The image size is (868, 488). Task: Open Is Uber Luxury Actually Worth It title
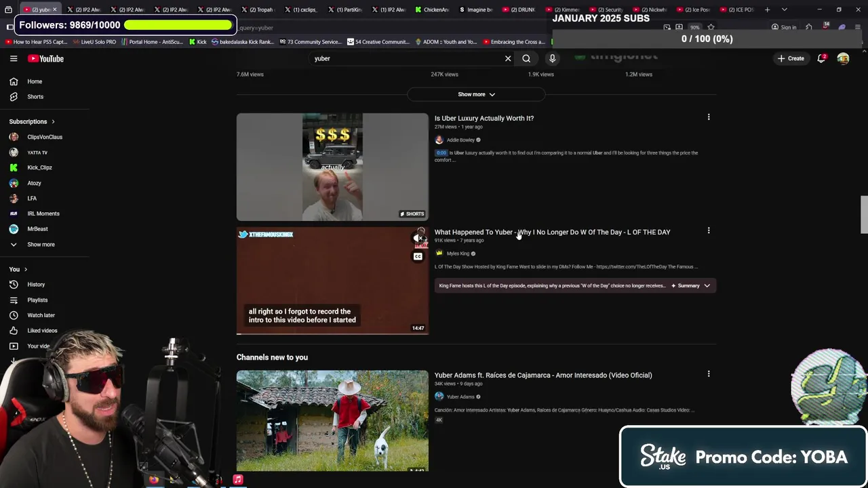point(484,119)
